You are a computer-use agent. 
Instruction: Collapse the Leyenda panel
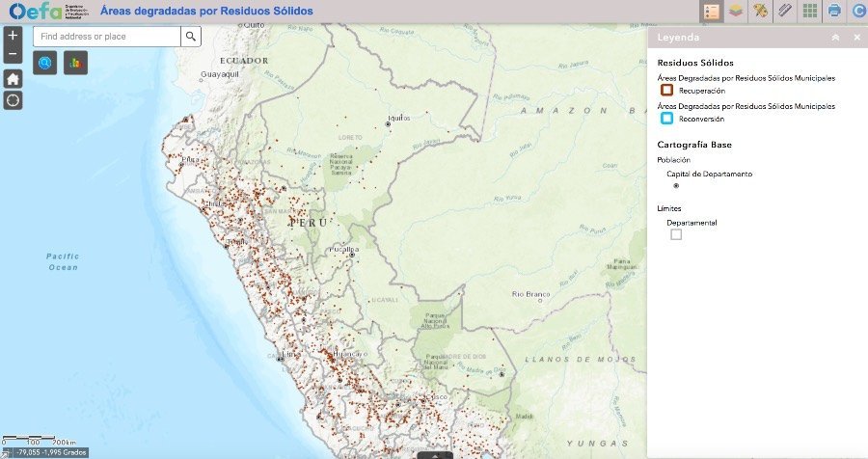pos(836,38)
